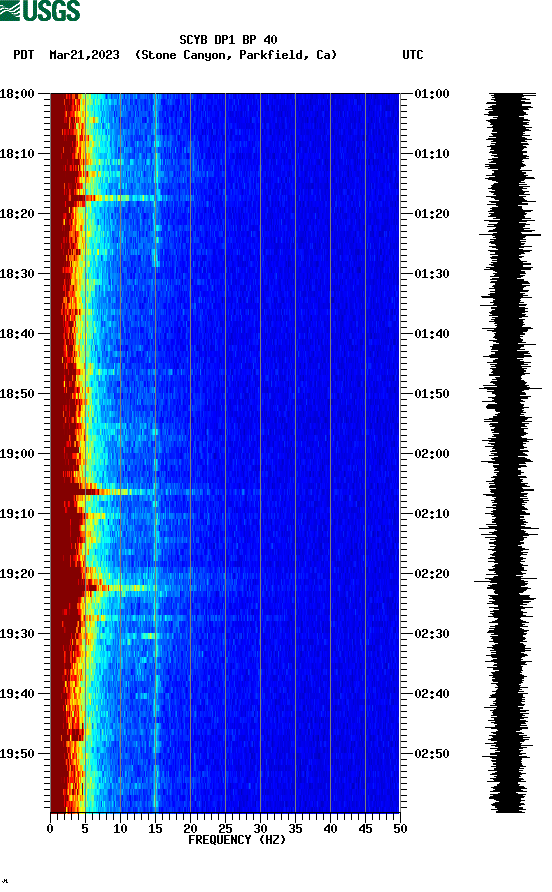
Task: Click the '0' frequency axis tick label
Action: tap(50, 829)
